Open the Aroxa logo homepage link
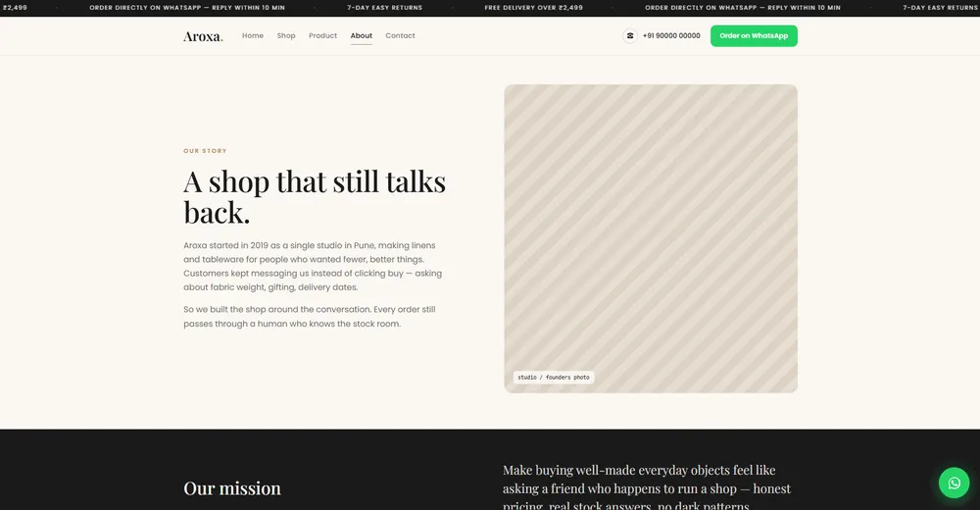Image resolution: width=980 pixels, height=510 pixels. coord(203,36)
